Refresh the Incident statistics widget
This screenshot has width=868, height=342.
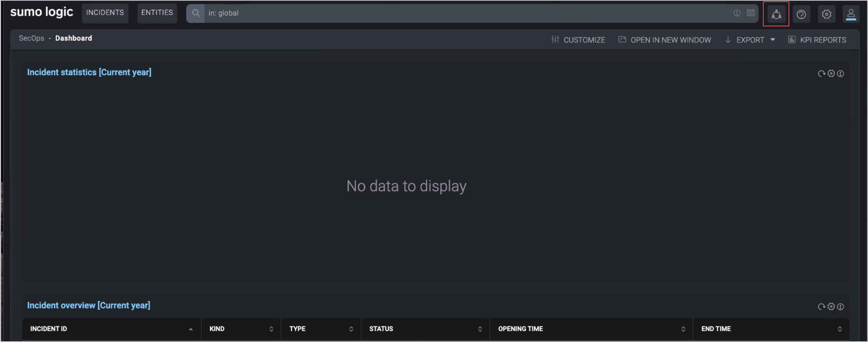[821, 74]
